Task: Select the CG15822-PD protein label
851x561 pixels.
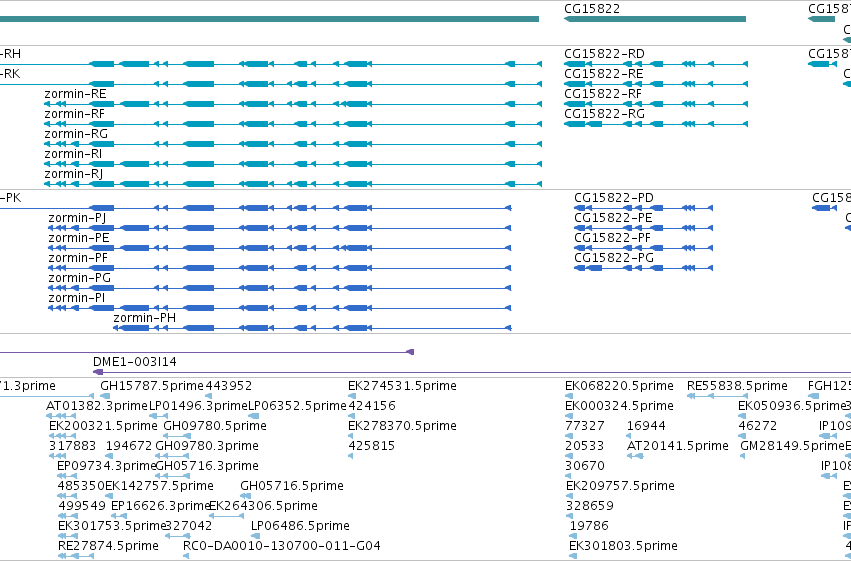Action: tap(614, 198)
